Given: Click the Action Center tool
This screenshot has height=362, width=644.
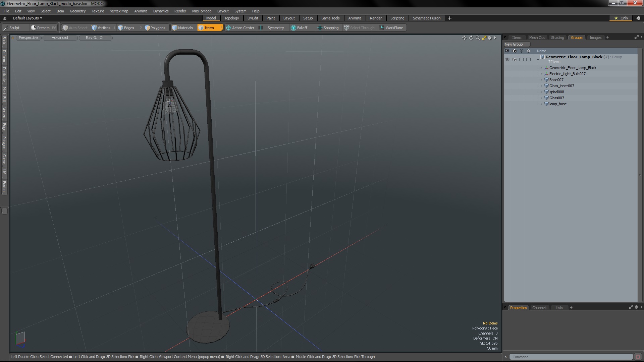Looking at the screenshot, I should pyautogui.click(x=240, y=28).
